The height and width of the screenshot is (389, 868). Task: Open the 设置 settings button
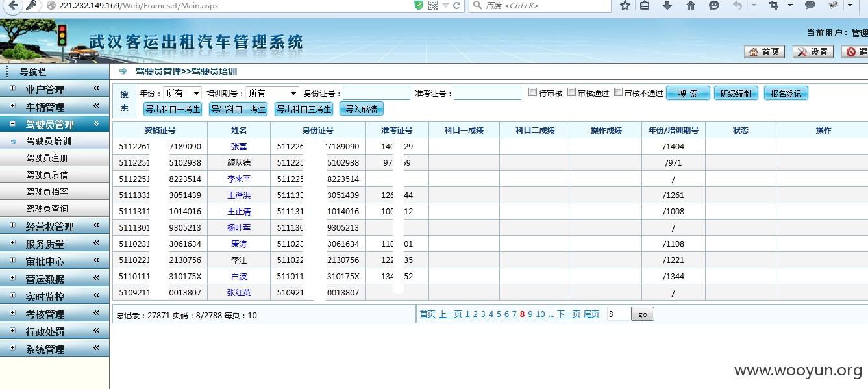point(813,52)
